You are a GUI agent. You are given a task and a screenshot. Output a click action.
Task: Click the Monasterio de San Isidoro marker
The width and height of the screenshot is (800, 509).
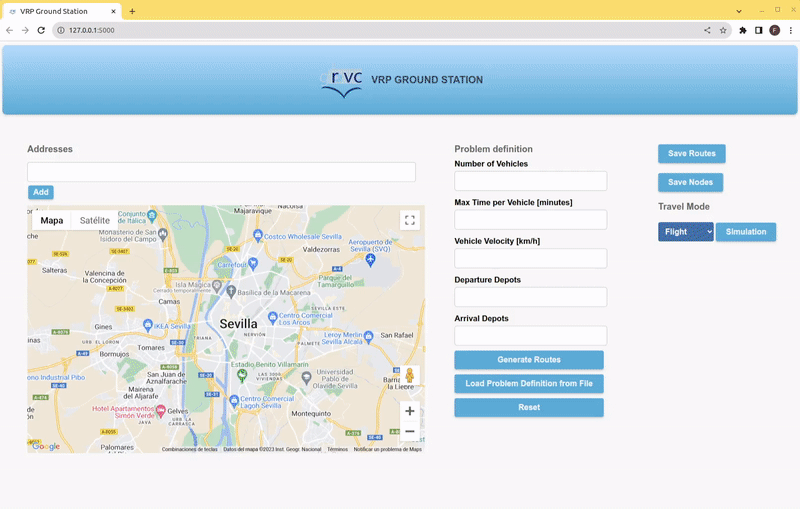coord(163,234)
